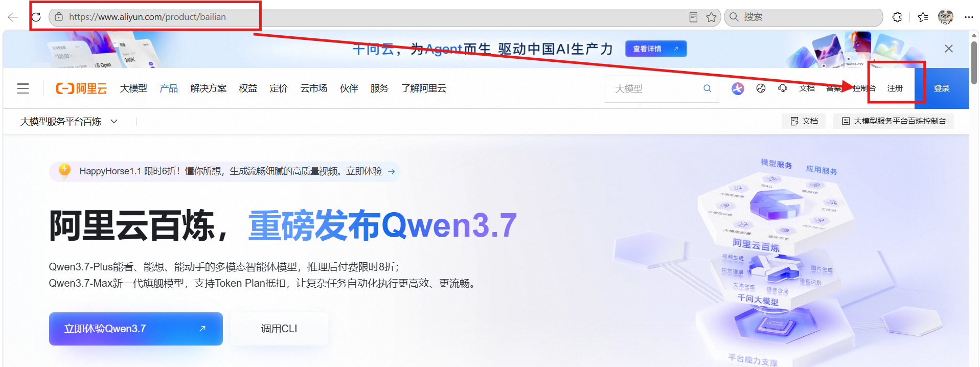Open the 定价 navigation item

279,88
